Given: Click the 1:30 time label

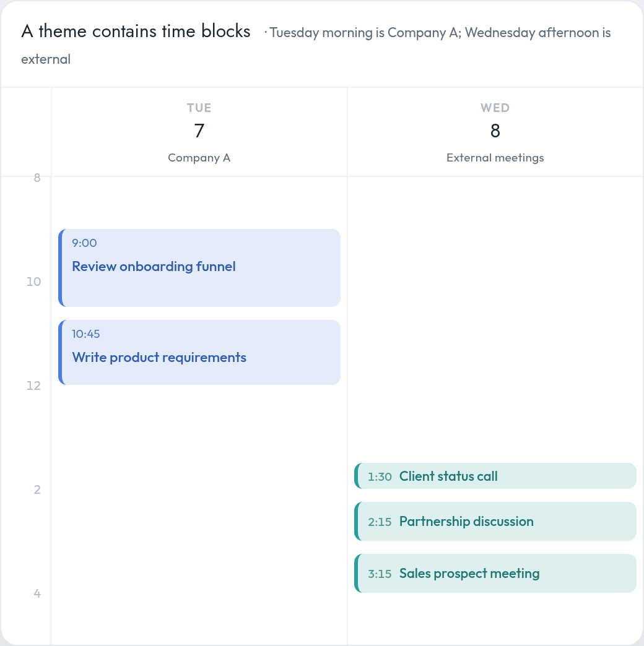Looking at the screenshot, I should pos(380,476).
